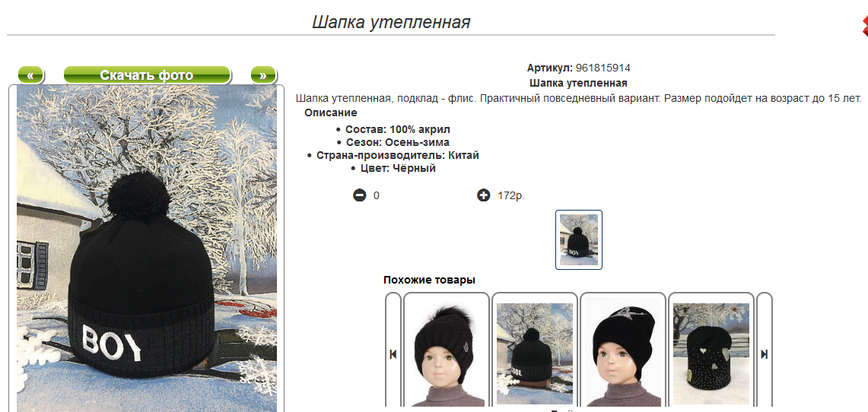
Task: Click the large BOY hat product photo
Action: click(147, 249)
